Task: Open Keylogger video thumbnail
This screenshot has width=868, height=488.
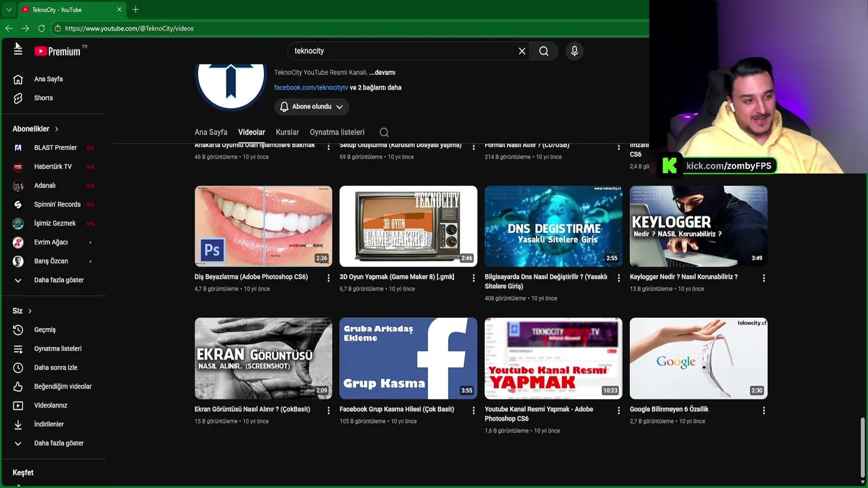Action: 698,226
